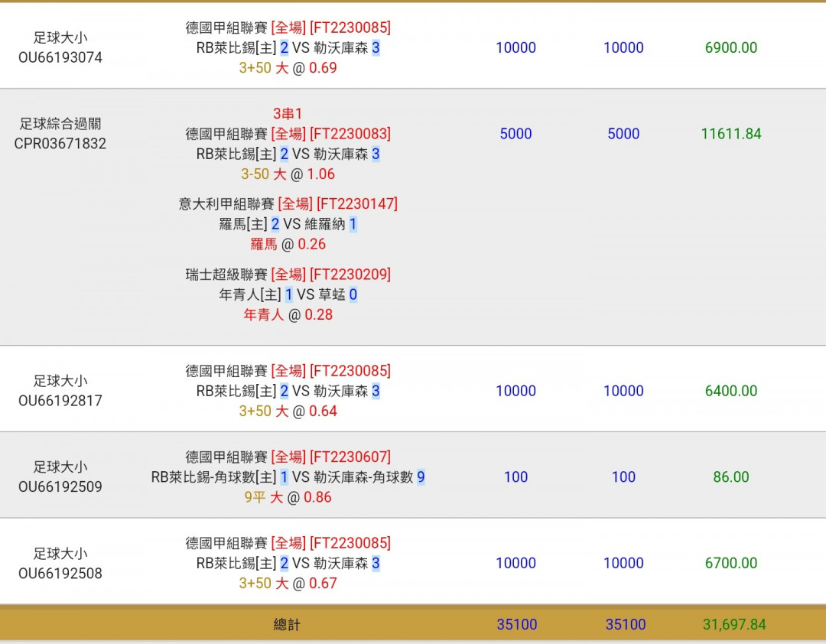Click the 86.00 result amount

(x=730, y=477)
